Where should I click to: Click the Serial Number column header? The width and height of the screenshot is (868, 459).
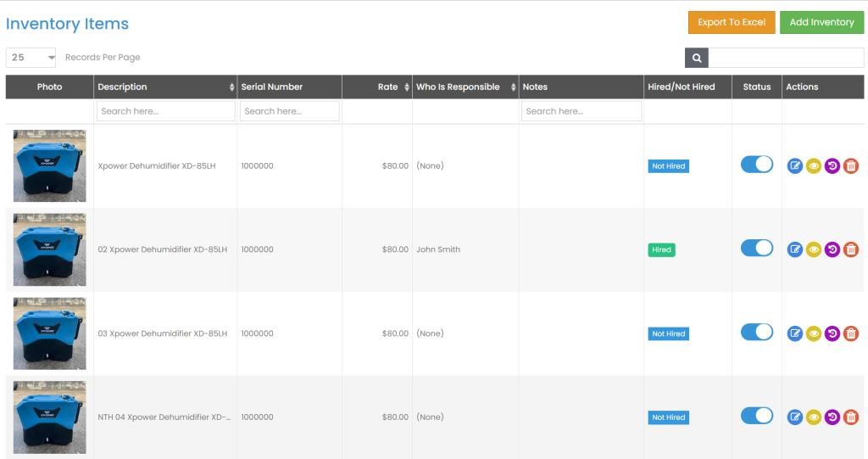(288, 87)
